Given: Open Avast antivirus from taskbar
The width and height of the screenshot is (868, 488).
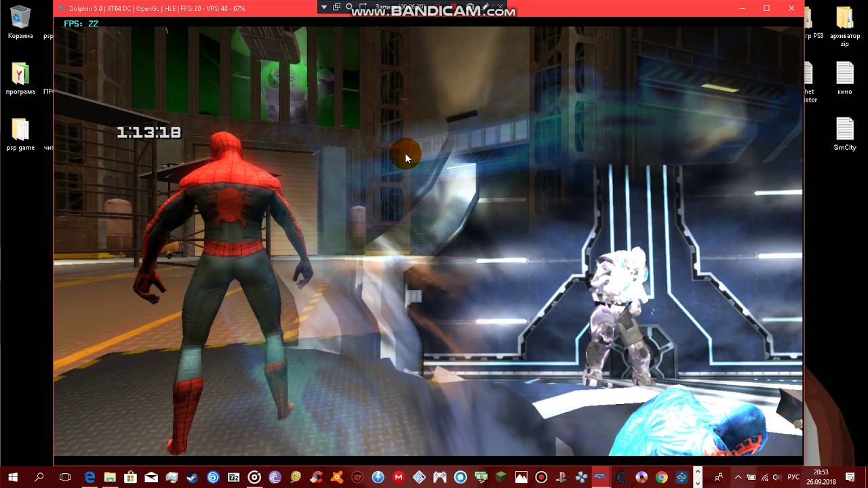Looking at the screenshot, I should click(337, 477).
